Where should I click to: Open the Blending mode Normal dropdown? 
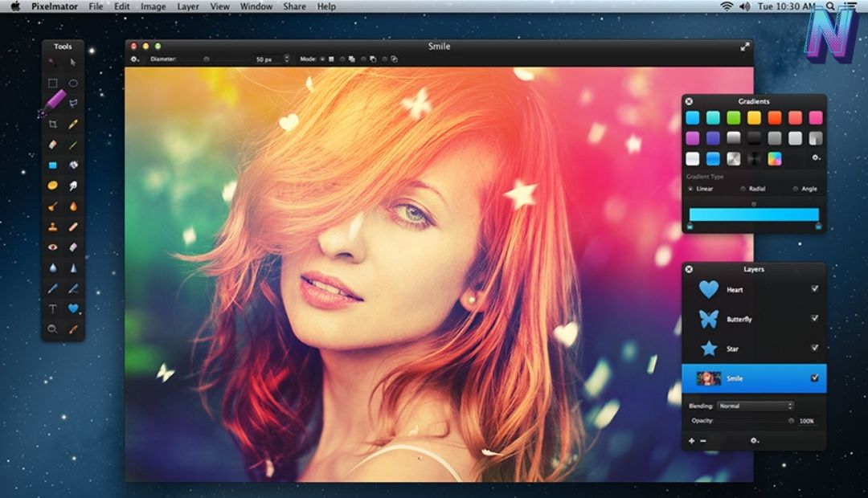tap(755, 406)
